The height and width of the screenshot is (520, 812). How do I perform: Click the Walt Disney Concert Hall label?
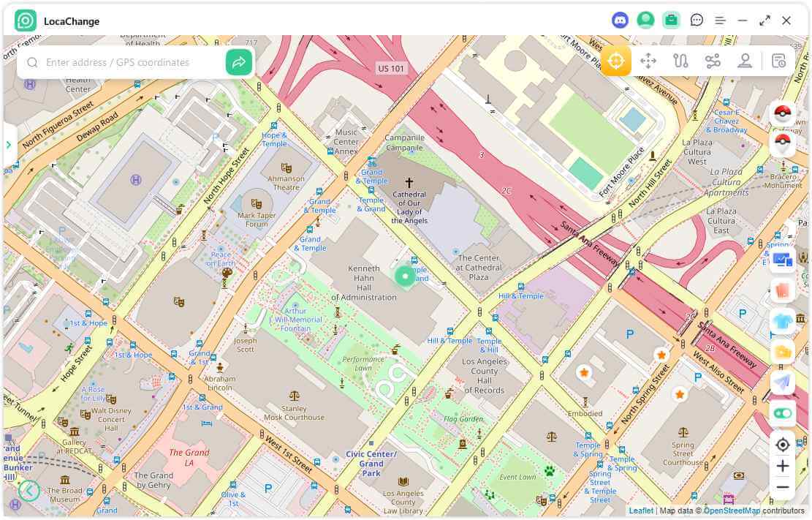111,419
